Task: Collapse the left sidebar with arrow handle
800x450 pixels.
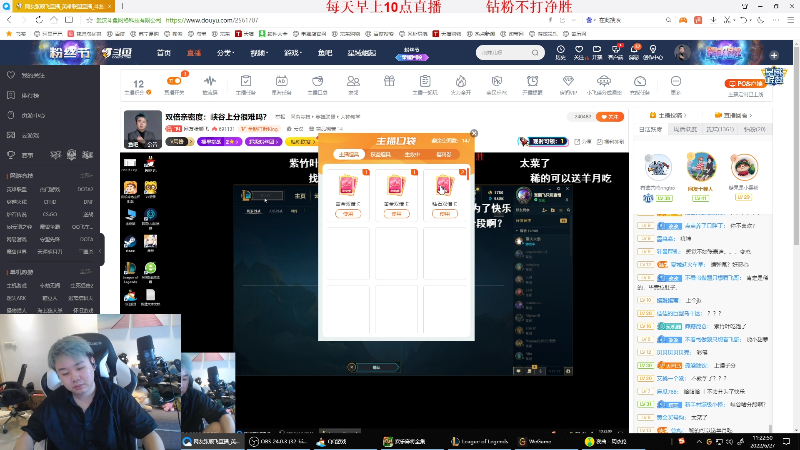Action: (x=101, y=251)
